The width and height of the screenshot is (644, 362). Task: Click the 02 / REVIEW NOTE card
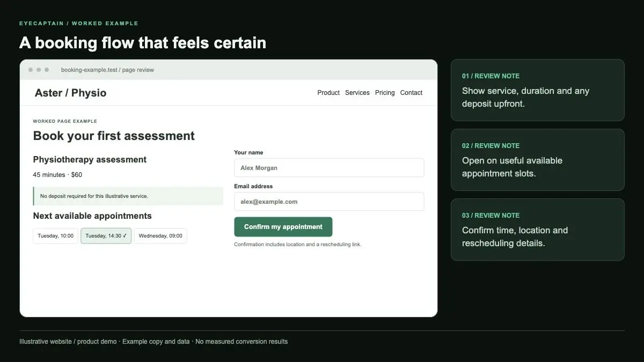tap(538, 160)
